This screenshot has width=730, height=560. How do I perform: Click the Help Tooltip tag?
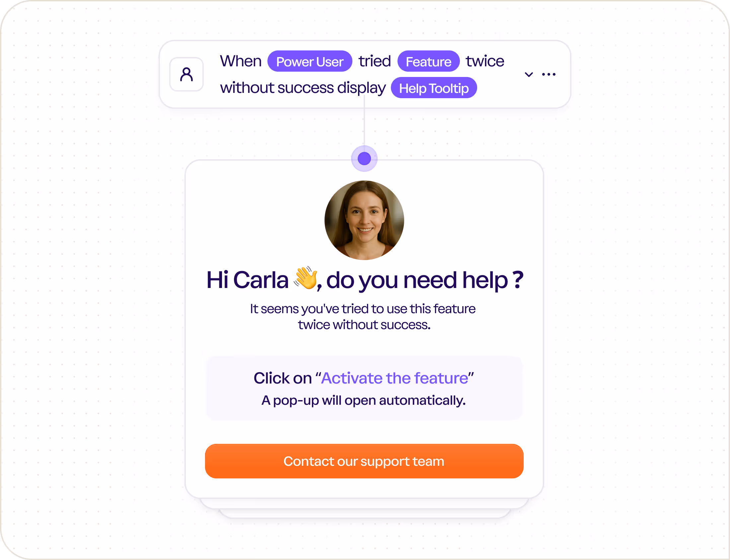[434, 88]
